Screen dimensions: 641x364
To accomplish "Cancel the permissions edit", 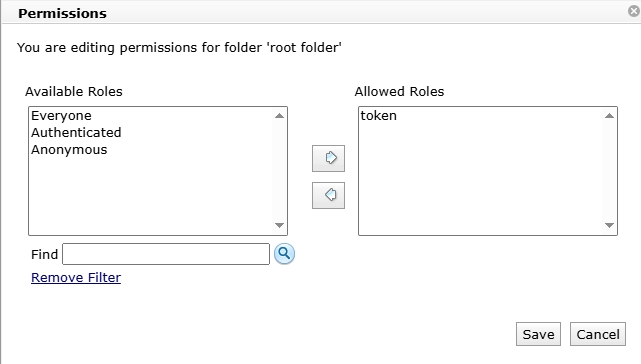I will pos(598,334).
